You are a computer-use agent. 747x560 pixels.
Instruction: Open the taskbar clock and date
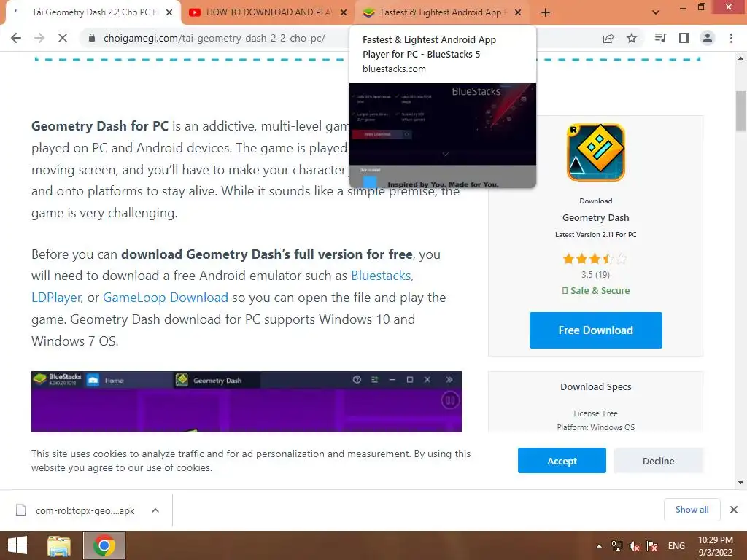715,546
